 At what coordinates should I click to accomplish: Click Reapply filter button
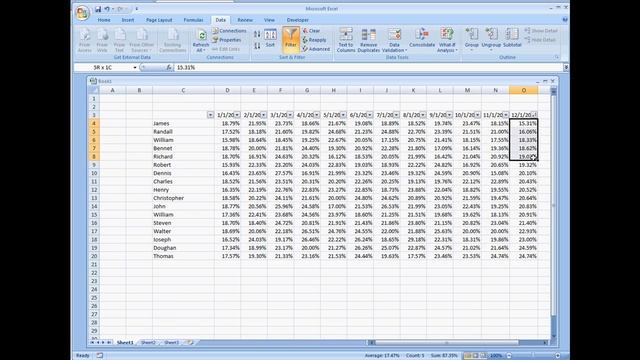[314, 40]
